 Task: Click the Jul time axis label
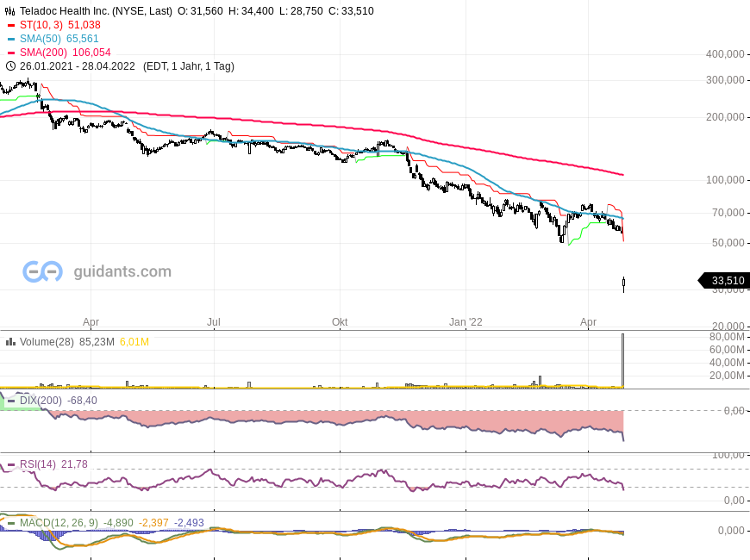click(x=213, y=322)
